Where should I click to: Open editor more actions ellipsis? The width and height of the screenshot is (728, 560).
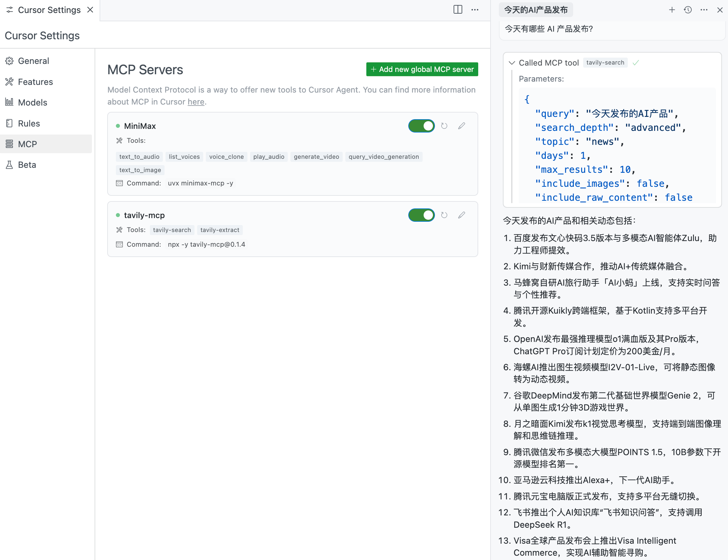click(475, 10)
